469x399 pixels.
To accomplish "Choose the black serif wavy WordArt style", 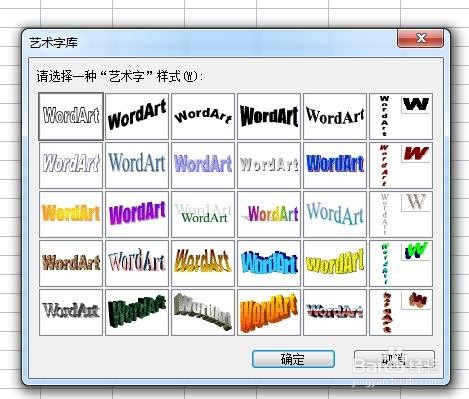I will coord(335,116).
